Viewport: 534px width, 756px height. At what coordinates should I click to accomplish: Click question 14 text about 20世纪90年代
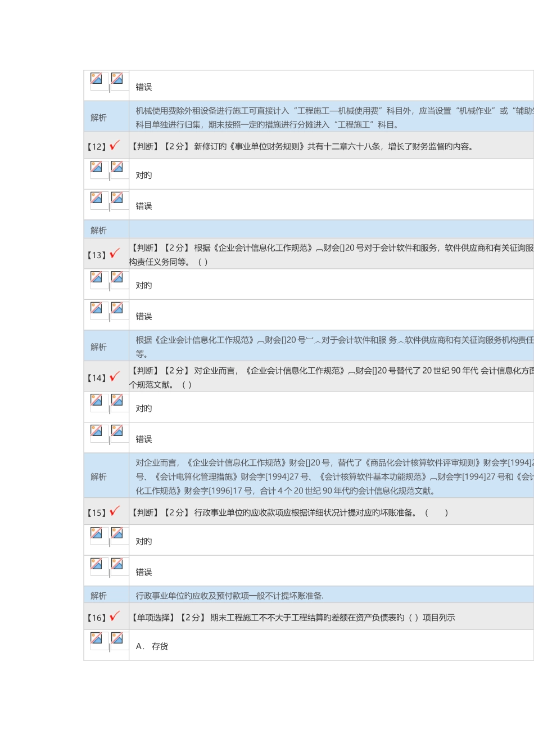click(x=332, y=377)
